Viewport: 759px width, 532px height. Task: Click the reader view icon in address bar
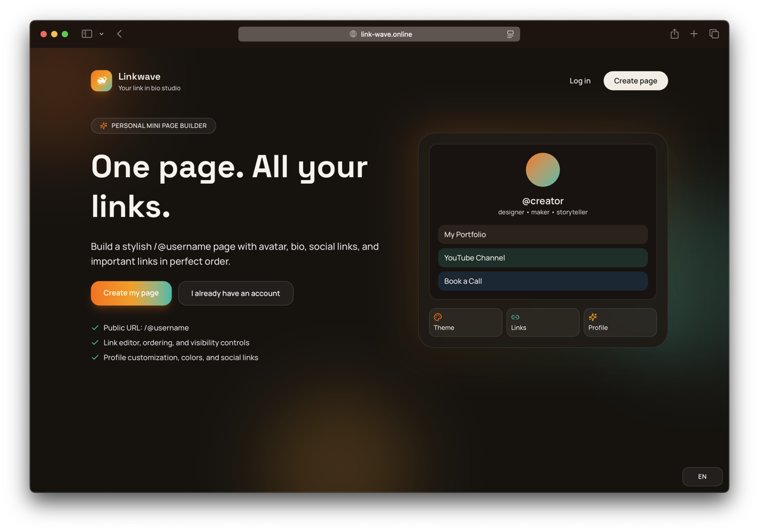[510, 34]
